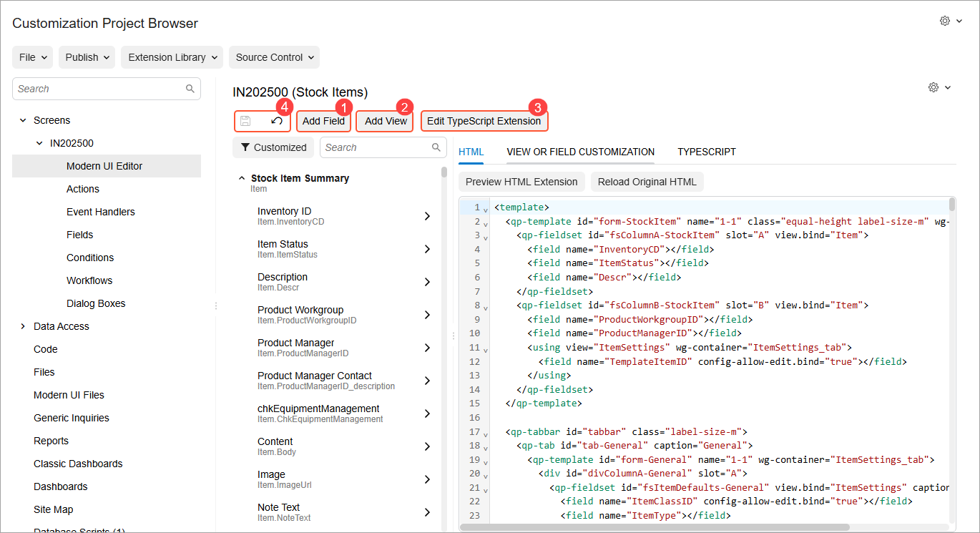This screenshot has width=980, height=533.
Task: Click Preview HTML Extension button
Action: click(521, 182)
